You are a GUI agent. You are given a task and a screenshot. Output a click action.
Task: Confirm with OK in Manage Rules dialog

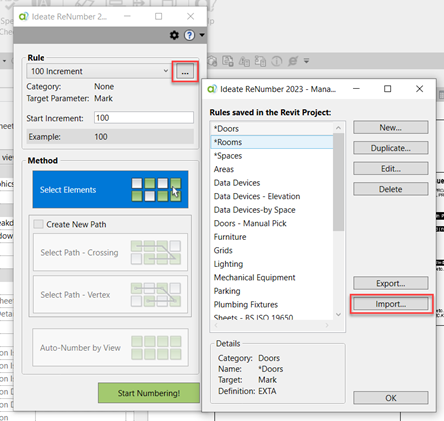391,398
